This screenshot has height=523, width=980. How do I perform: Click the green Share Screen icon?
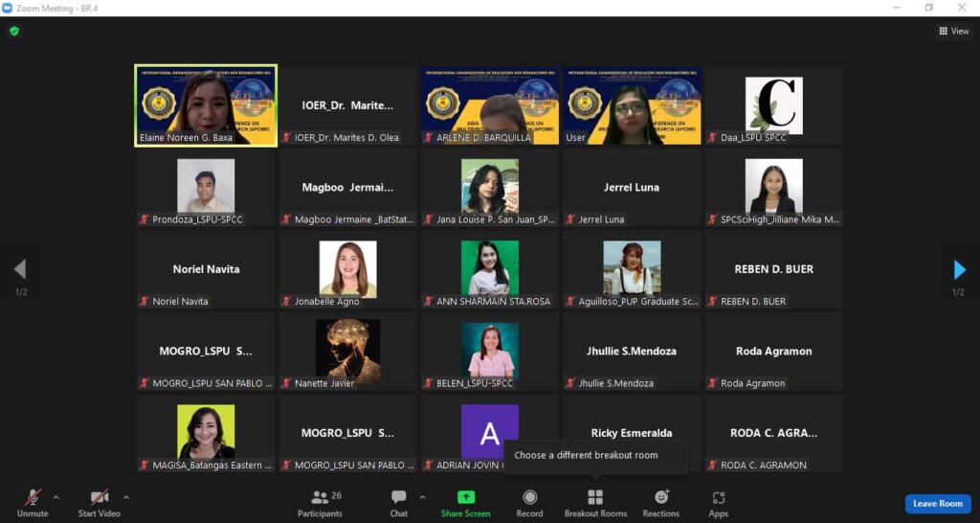point(465,497)
